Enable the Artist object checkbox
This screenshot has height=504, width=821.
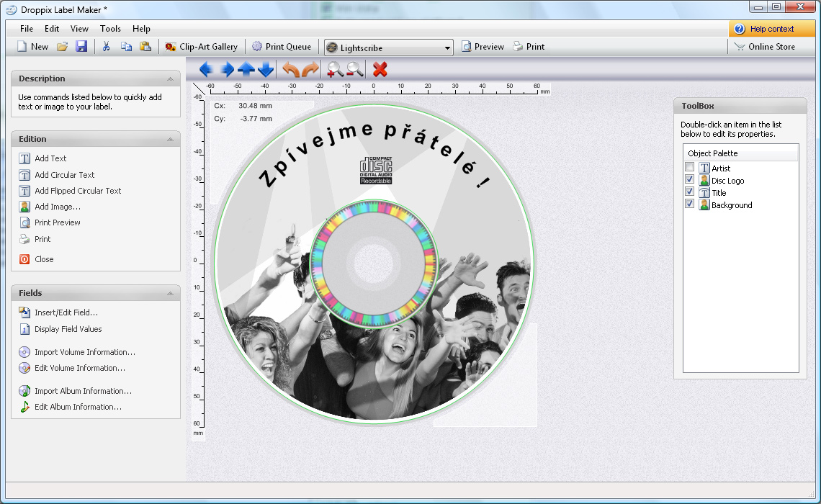(x=690, y=168)
